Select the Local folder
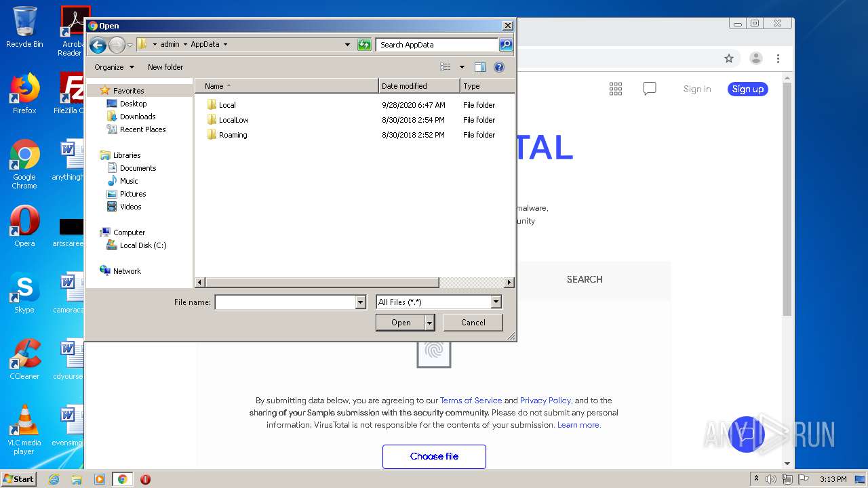 (x=227, y=105)
